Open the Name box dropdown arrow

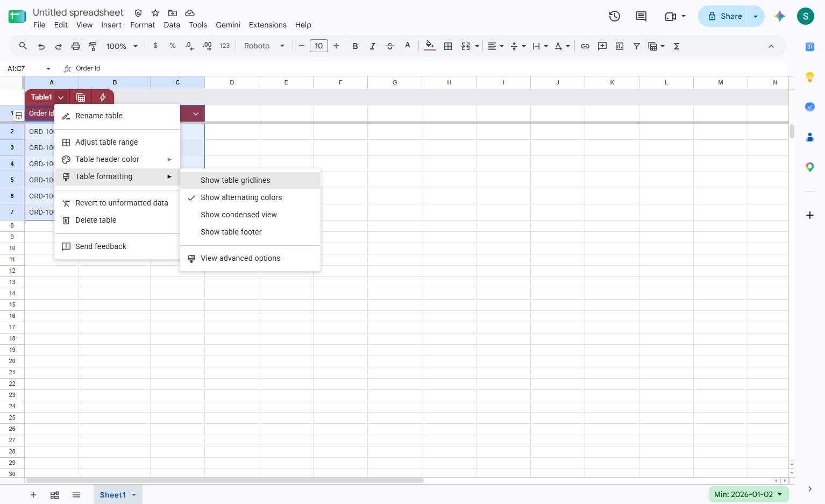coord(48,68)
